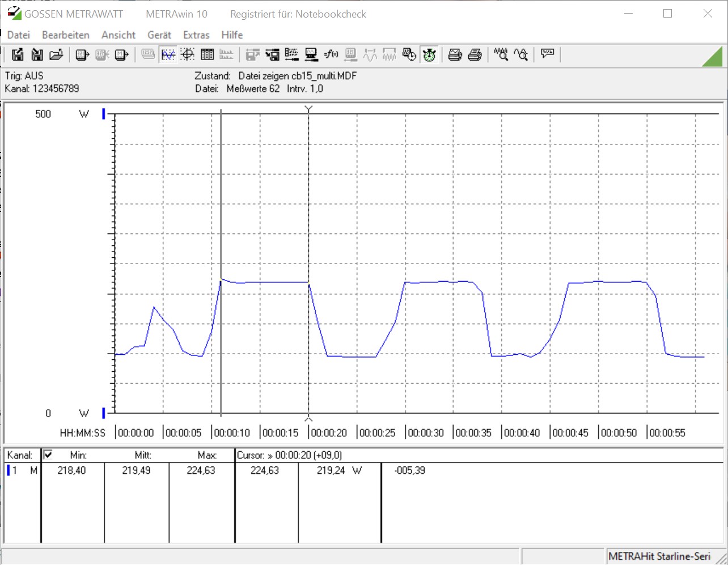Click the print graph icon
The height and width of the screenshot is (565, 728).
pyautogui.click(x=455, y=54)
